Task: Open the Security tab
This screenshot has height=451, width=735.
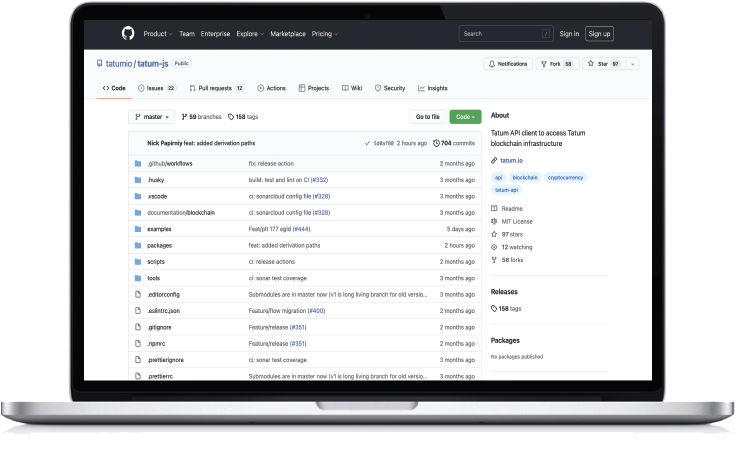Action: tap(390, 88)
